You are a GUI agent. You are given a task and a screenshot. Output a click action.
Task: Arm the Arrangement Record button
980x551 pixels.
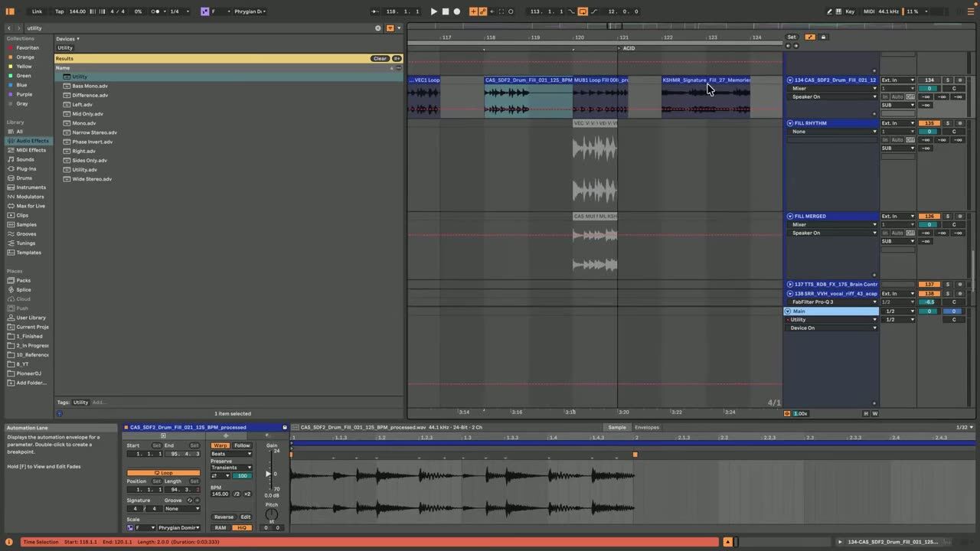pos(457,11)
